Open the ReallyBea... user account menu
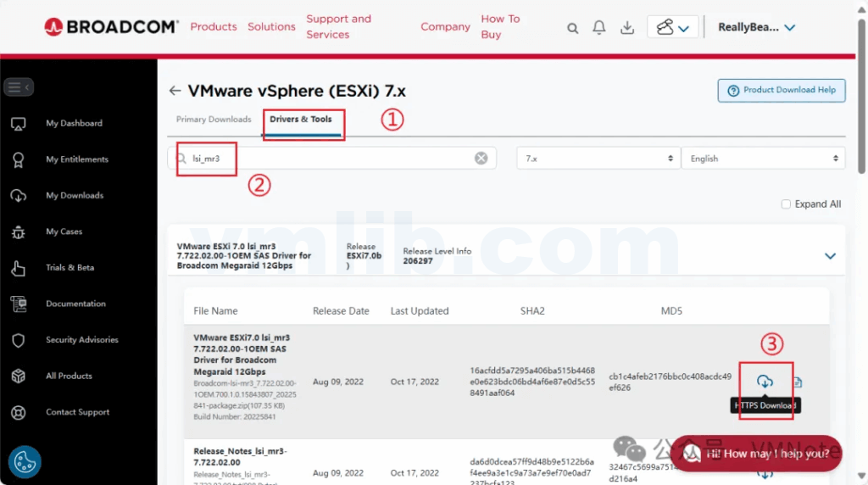868x485 pixels. (x=756, y=27)
